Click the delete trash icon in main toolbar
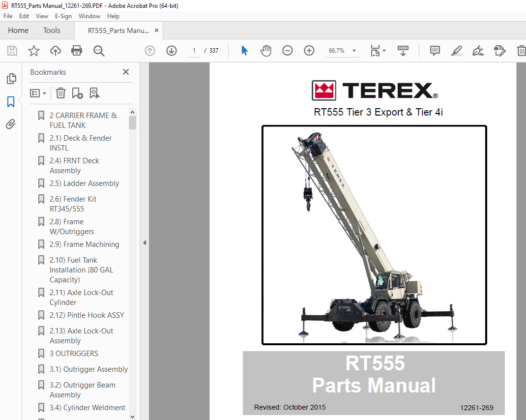This screenshot has width=526, height=420. [521, 51]
